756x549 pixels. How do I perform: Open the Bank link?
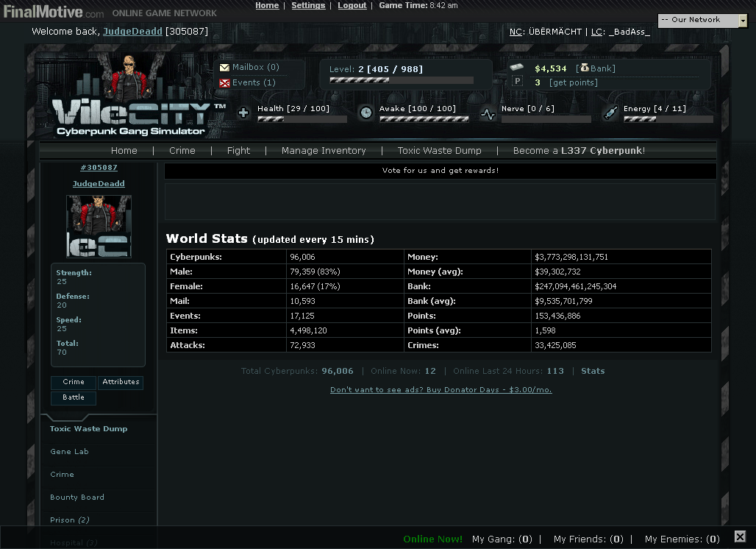602,68
